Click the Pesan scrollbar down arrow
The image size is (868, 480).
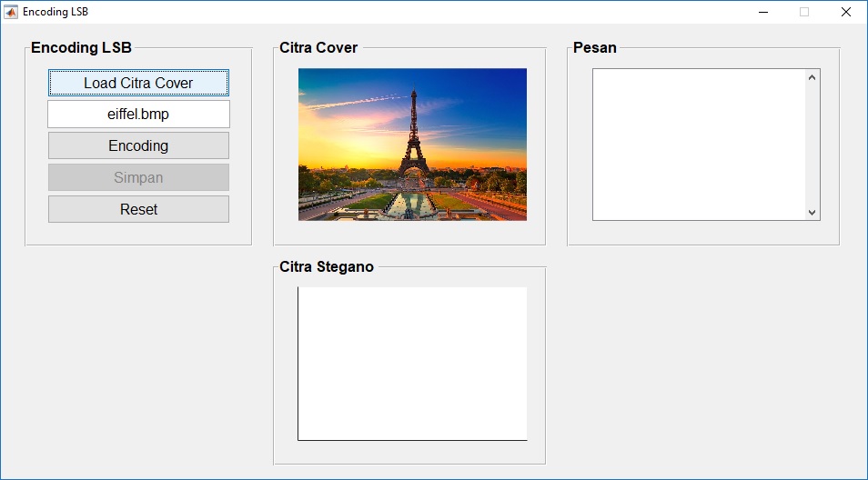point(812,212)
